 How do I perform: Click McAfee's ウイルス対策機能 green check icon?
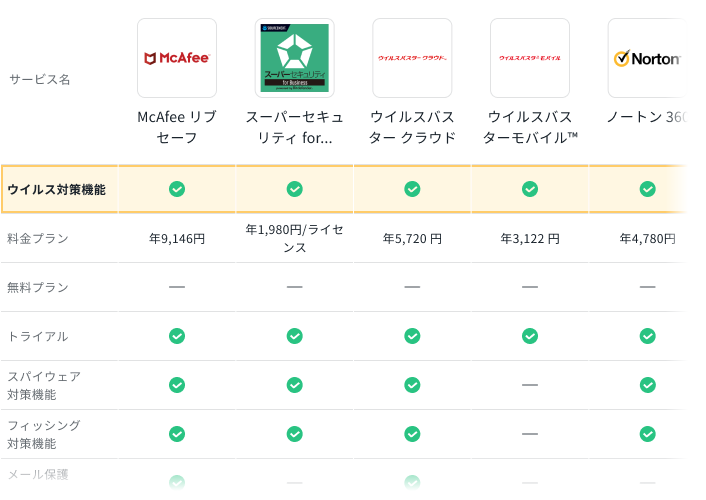click(177, 189)
